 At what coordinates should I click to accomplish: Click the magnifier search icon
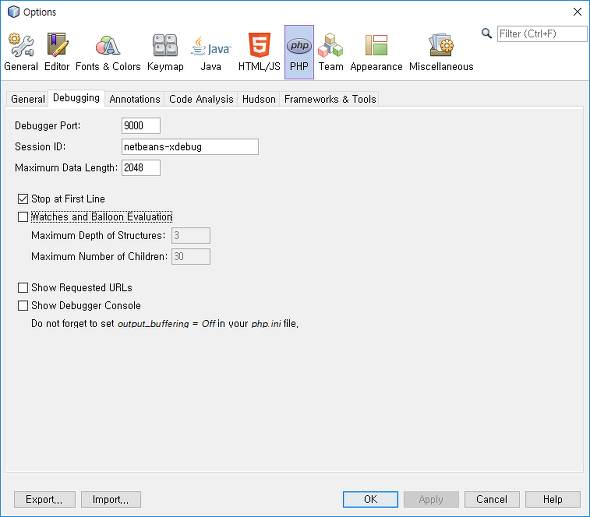tap(487, 33)
